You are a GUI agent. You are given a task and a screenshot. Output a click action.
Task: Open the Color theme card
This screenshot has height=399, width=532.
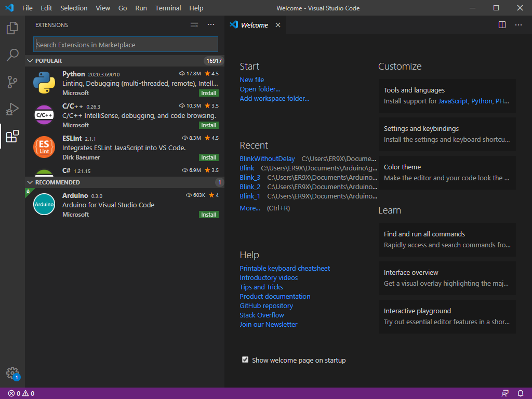[x=447, y=172]
